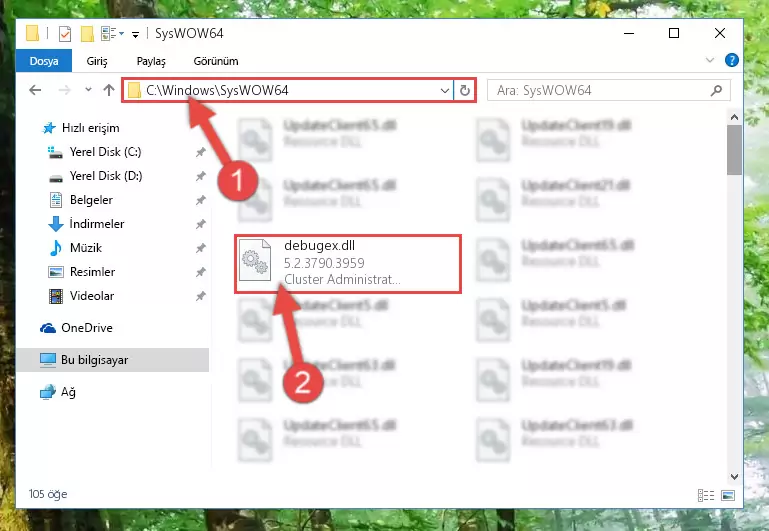The width and height of the screenshot is (769, 531).
Task: Go back with the back arrow
Action: coord(35,90)
